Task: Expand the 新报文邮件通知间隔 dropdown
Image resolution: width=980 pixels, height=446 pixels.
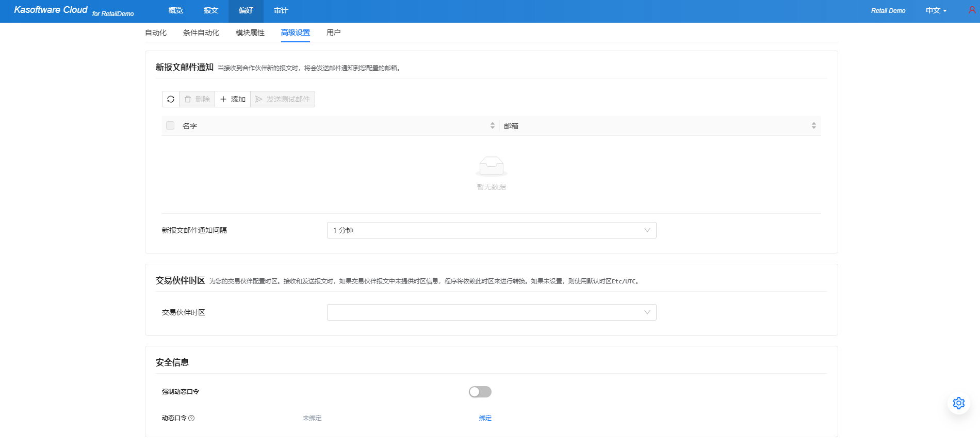Action: coord(491,230)
